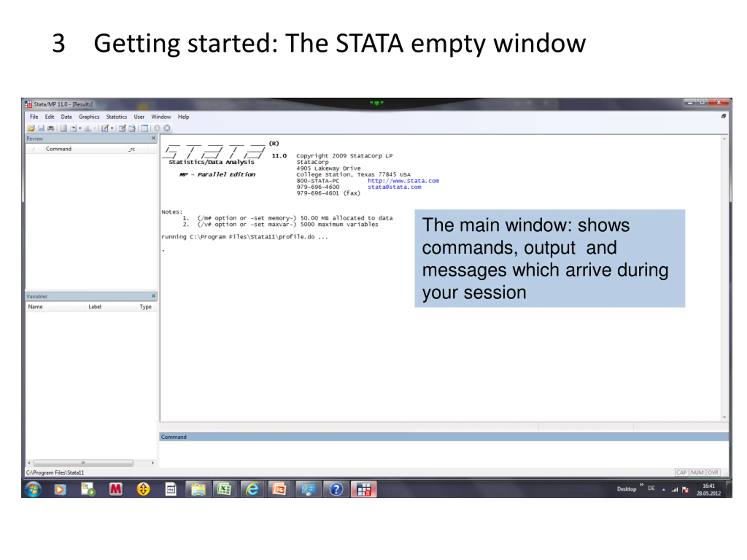Viewport: 747px width, 560px height.
Task: Open Windows Explorer from taskbar
Action: (198, 489)
